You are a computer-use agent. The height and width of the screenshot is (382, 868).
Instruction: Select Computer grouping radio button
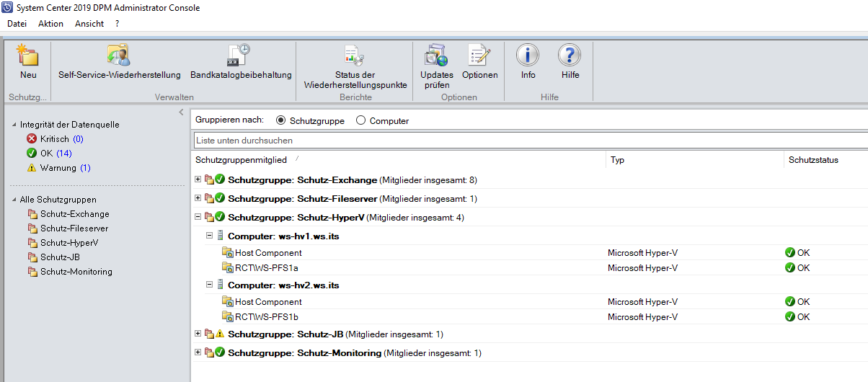click(x=360, y=120)
